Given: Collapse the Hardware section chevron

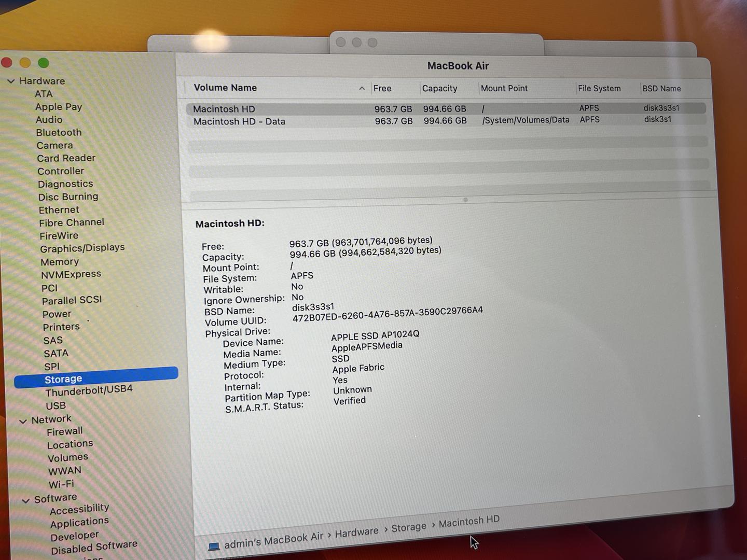Looking at the screenshot, I should pyautogui.click(x=11, y=81).
